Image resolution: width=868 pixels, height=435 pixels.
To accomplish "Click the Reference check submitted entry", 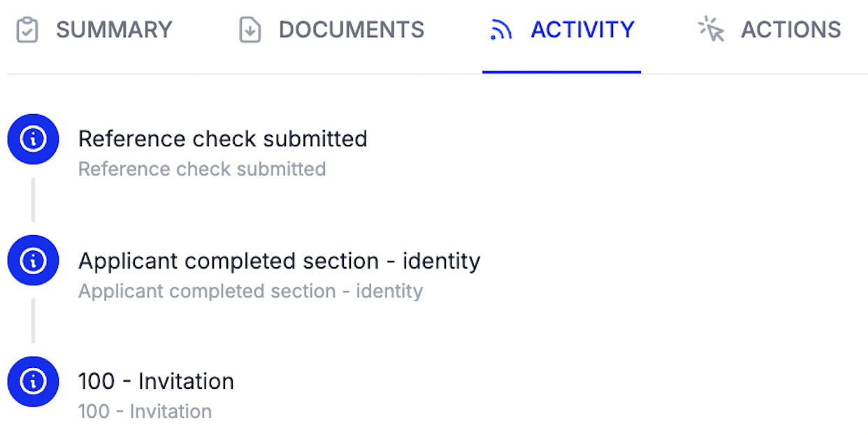I will pyautogui.click(x=224, y=138).
